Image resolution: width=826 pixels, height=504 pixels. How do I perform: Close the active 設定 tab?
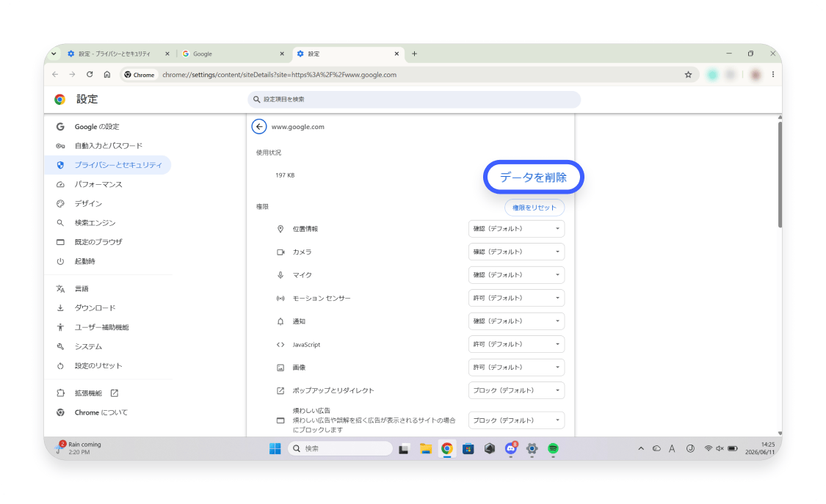(396, 54)
